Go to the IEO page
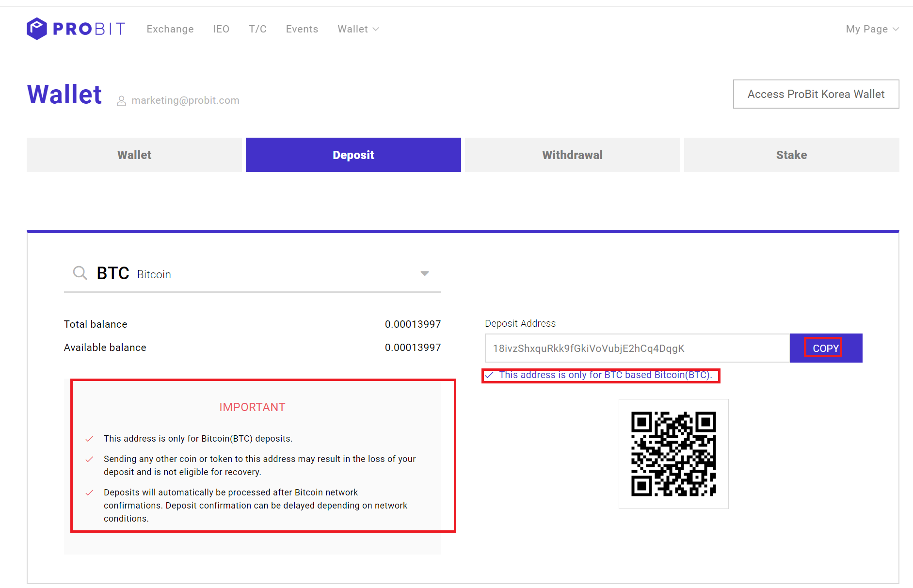 221,29
